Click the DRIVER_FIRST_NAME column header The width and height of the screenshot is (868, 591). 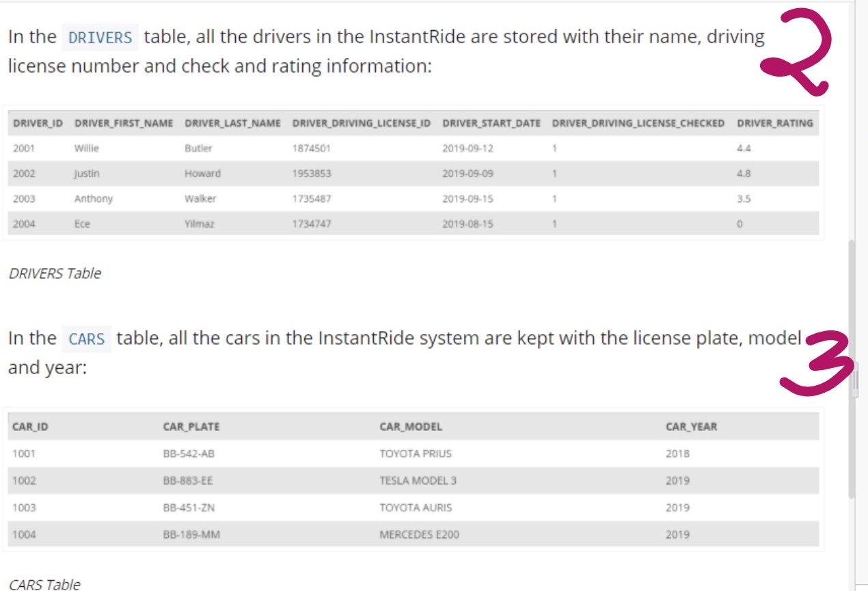tap(124, 124)
